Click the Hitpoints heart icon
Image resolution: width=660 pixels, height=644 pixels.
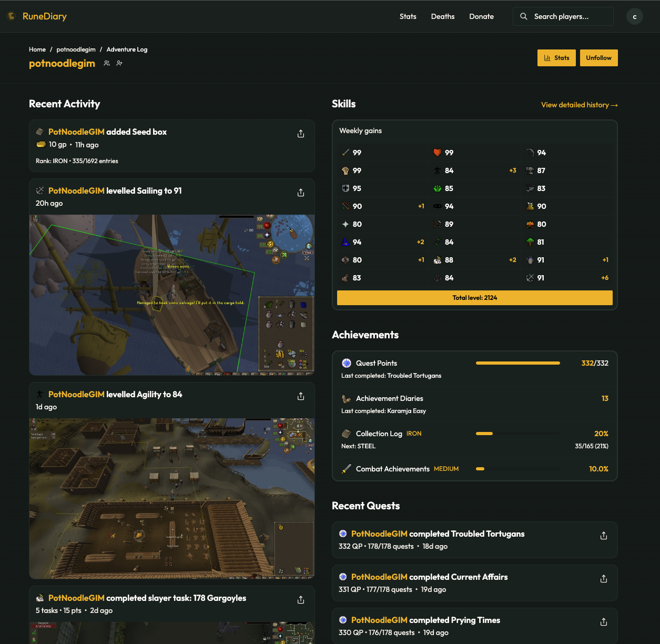438,153
